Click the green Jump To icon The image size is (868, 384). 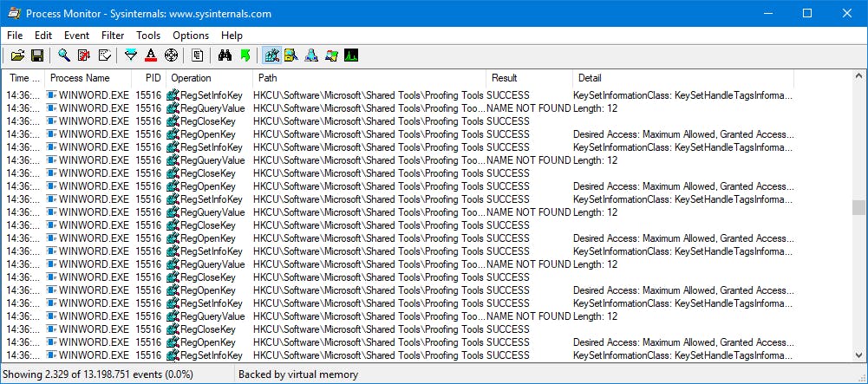click(x=245, y=55)
